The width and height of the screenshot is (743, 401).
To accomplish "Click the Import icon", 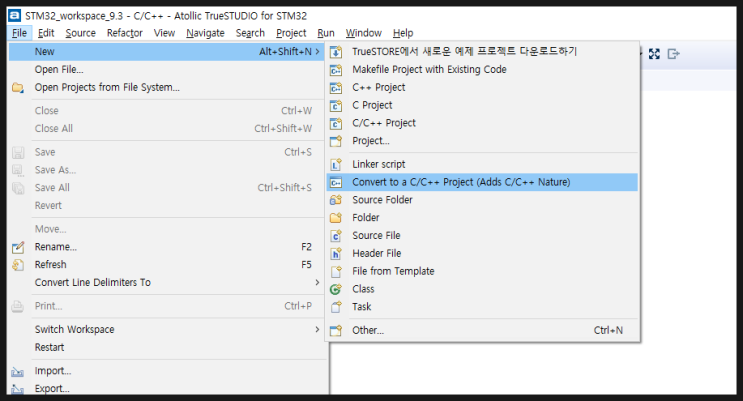I will click(18, 371).
